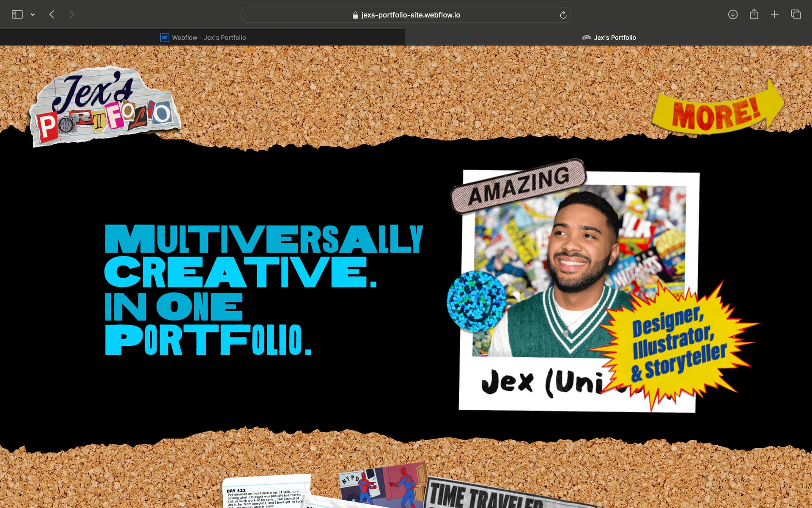812x508 pixels.
Task: Select the Jex's Portfolio tab
Action: [609, 38]
